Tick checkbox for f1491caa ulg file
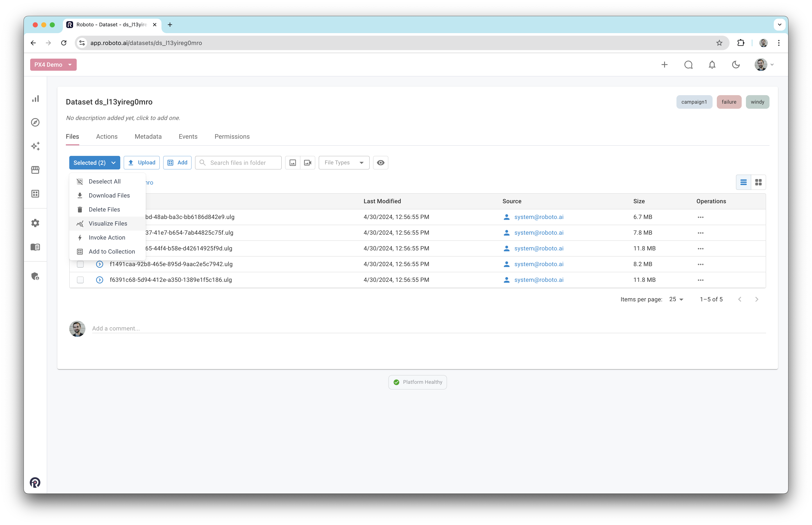Viewport: 812px width, 525px height. [81, 264]
